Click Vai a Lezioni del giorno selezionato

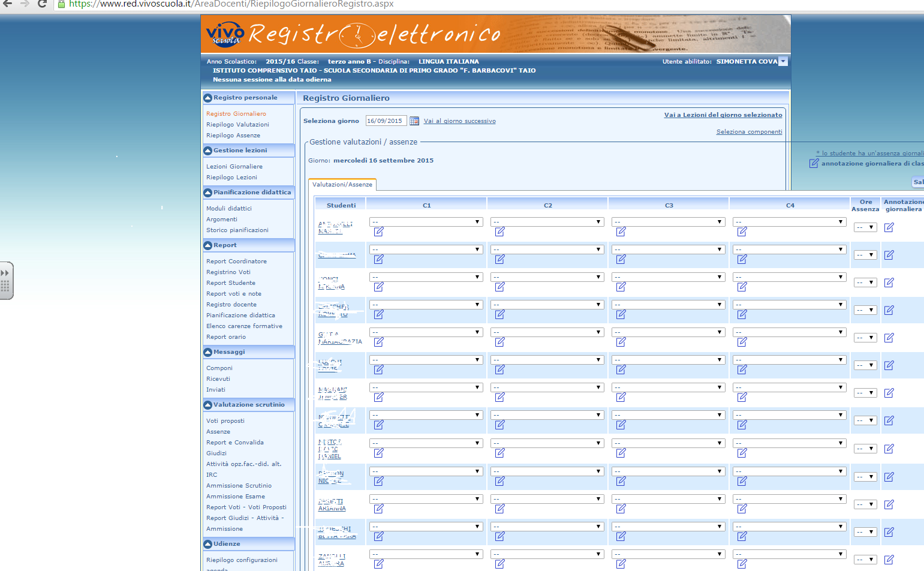tap(723, 115)
